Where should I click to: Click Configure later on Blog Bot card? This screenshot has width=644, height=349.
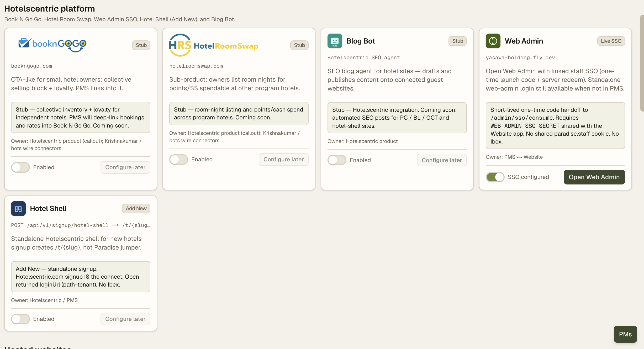point(442,160)
